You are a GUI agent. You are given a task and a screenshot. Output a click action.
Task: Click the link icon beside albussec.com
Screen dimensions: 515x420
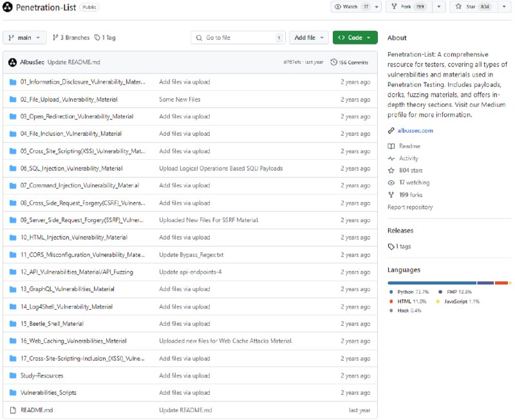(x=391, y=131)
